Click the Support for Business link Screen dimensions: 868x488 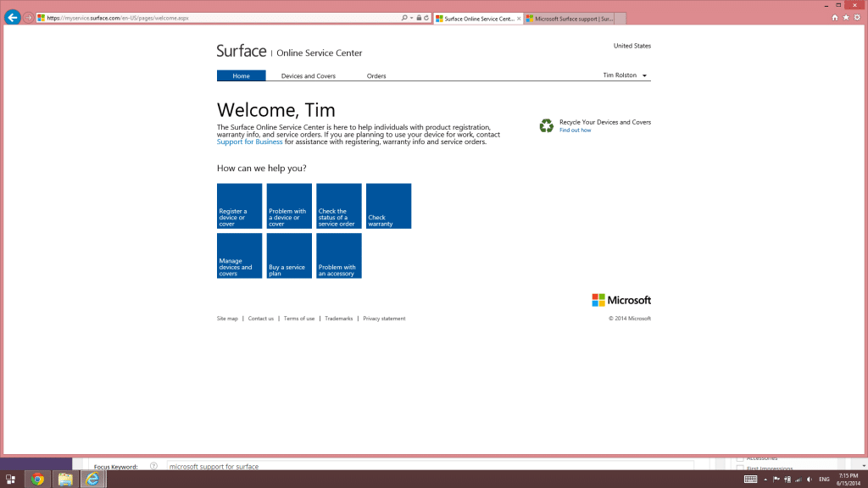click(250, 141)
